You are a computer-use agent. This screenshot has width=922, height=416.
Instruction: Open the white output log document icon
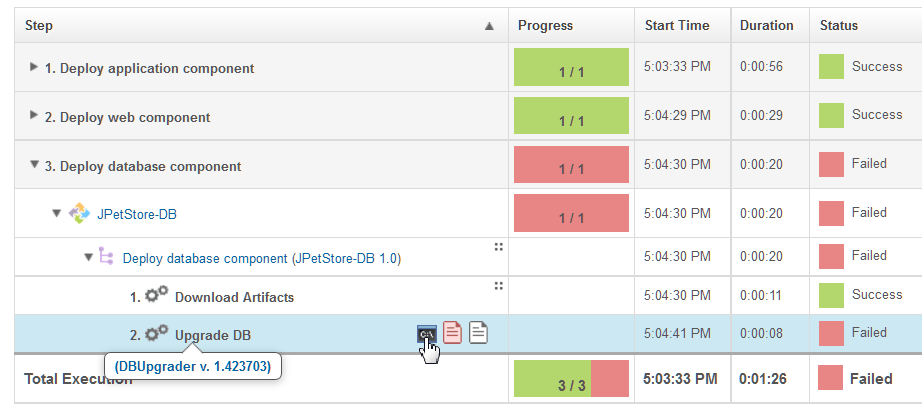[479, 333]
